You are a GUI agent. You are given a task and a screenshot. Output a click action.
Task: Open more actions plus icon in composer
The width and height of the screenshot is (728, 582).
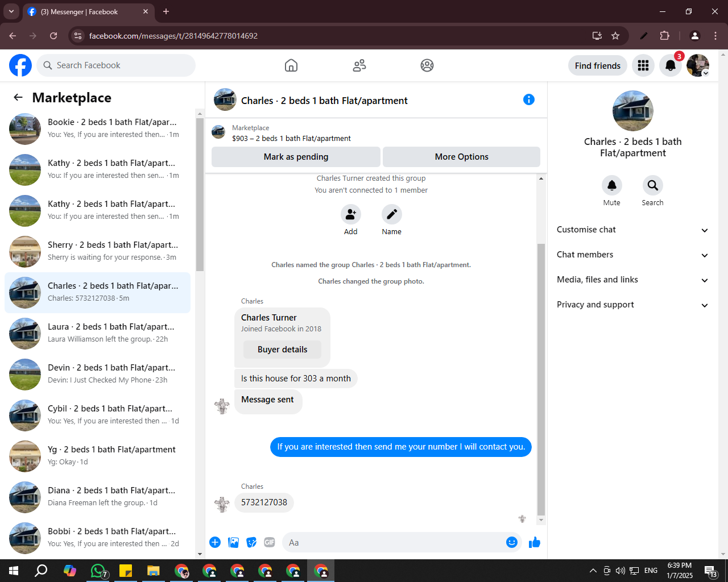tap(215, 542)
